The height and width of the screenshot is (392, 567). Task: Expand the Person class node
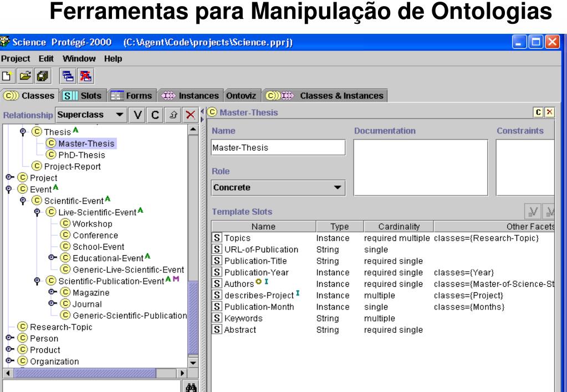tap(9, 338)
